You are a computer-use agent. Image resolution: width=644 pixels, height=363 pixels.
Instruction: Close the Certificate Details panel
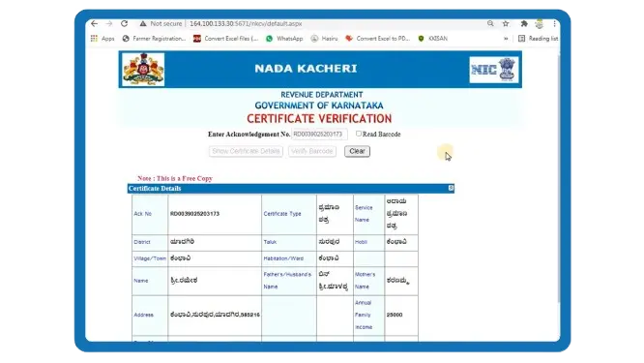click(x=451, y=188)
